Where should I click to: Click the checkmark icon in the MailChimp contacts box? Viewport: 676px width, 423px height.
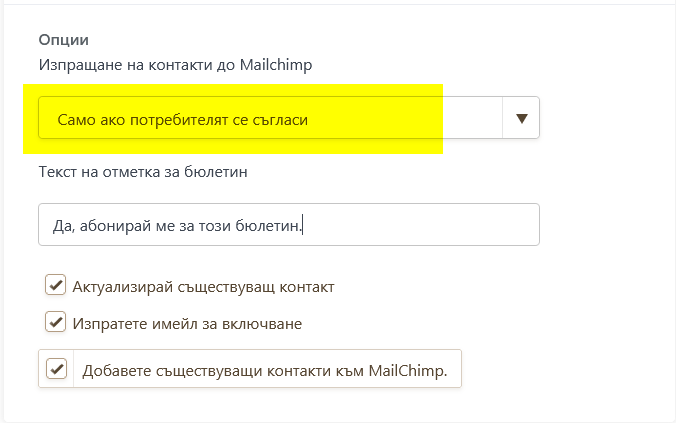(x=56, y=369)
